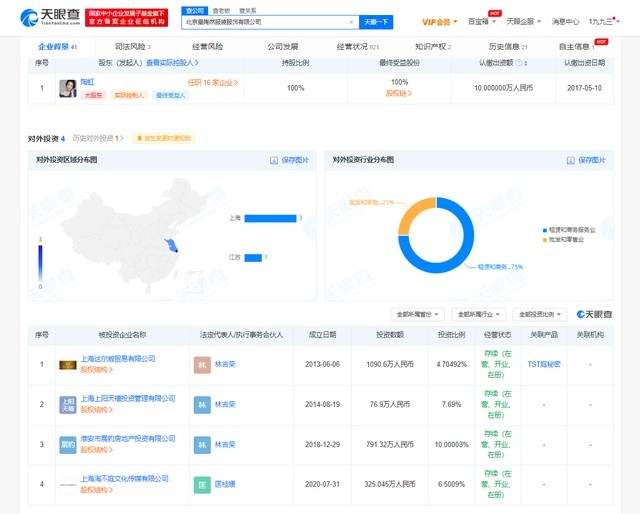Click the 大股东 tag
The height and width of the screenshot is (514, 640).
[93, 95]
